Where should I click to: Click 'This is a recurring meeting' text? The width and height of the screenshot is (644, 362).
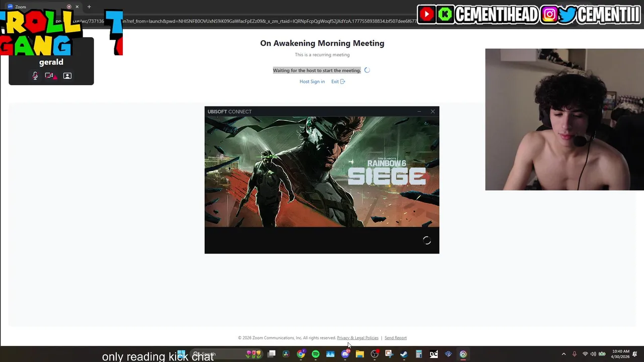322,54
